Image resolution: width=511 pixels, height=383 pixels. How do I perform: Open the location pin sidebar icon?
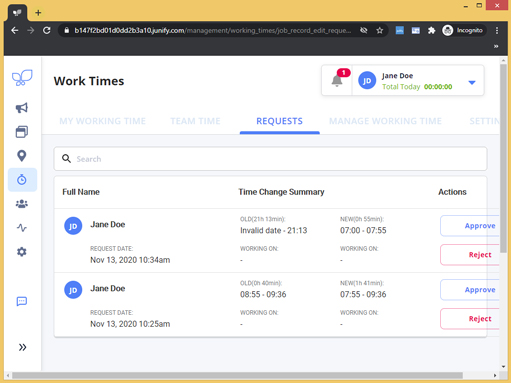pos(22,156)
